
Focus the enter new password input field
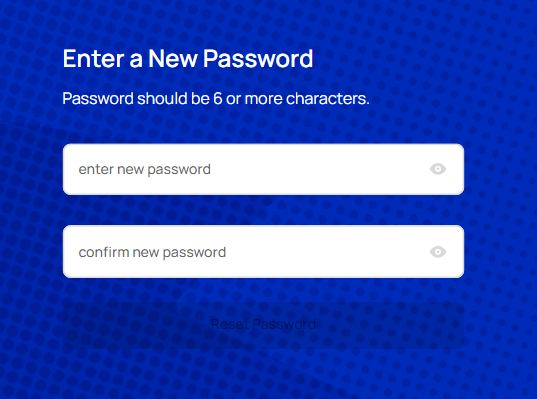coord(263,169)
